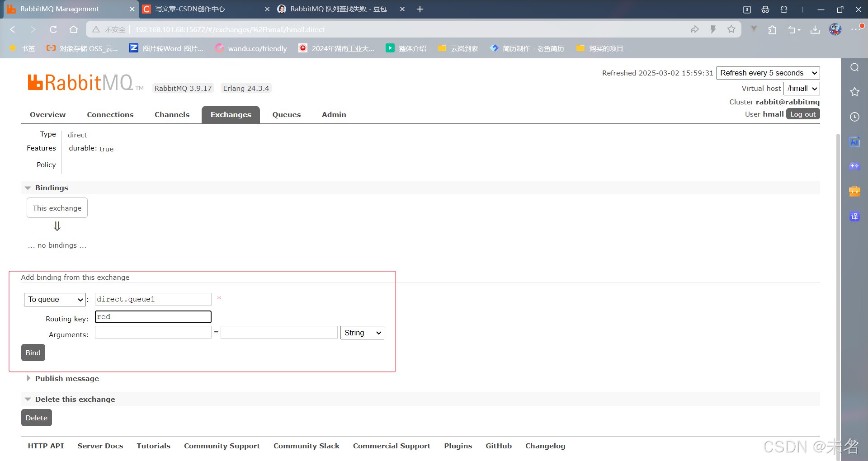Image resolution: width=868 pixels, height=461 pixels.
Task: Open the Plugins footer link
Action: tap(458, 446)
